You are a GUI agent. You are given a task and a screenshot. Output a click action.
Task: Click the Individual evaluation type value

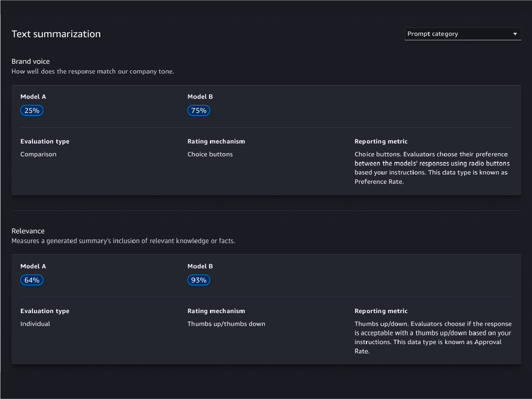point(35,324)
